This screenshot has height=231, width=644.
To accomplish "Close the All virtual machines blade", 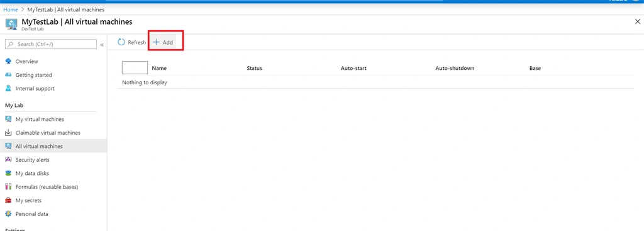I will [638, 22].
